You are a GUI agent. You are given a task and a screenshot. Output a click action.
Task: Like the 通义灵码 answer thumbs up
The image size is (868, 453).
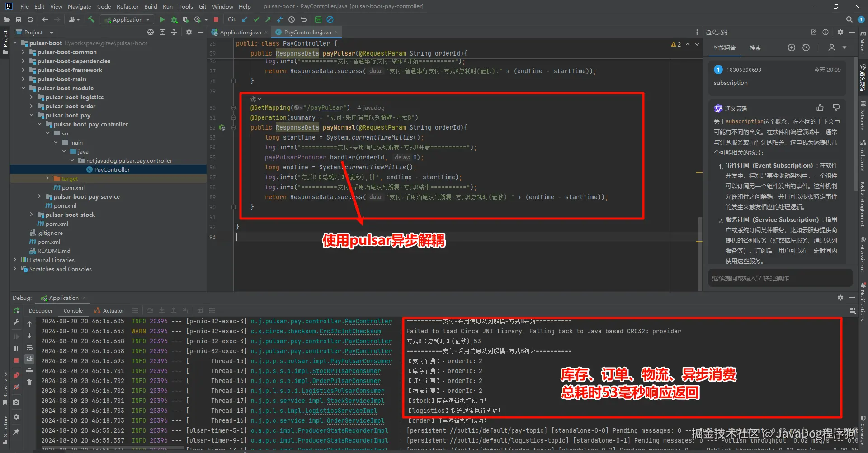tap(820, 107)
